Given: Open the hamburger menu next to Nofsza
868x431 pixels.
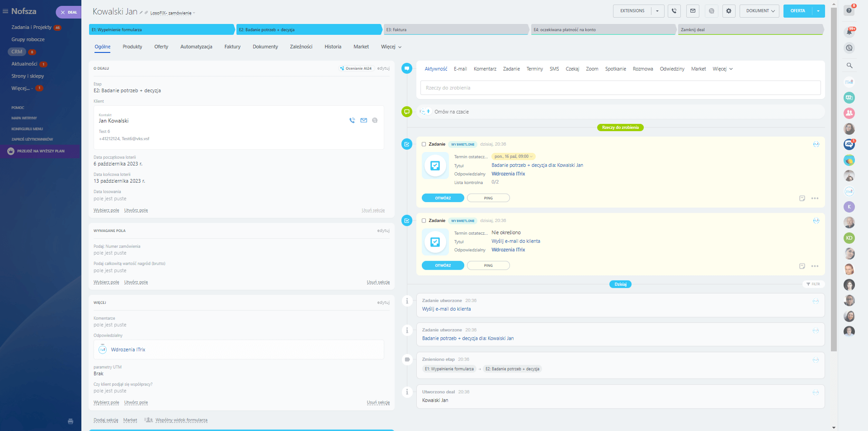Looking at the screenshot, I should [5, 11].
